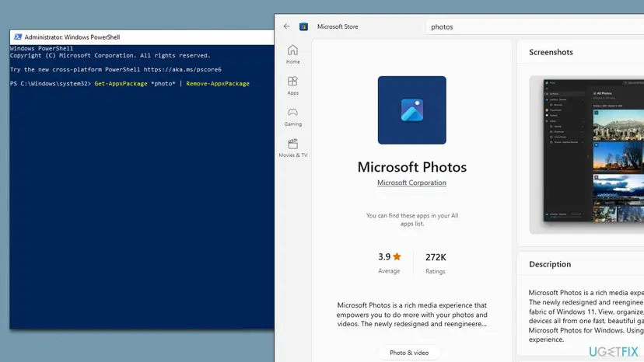
Task: Select the Photo & video category button
Action: 409,353
